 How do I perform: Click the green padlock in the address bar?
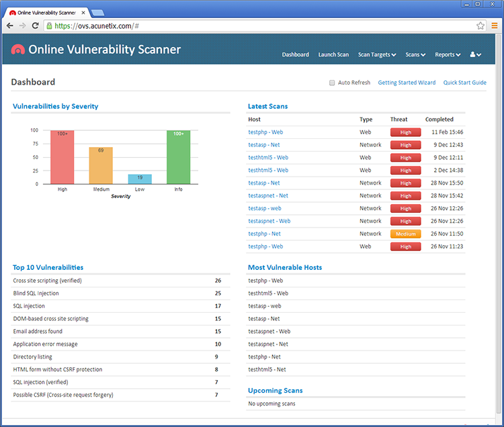pyautogui.click(x=49, y=26)
